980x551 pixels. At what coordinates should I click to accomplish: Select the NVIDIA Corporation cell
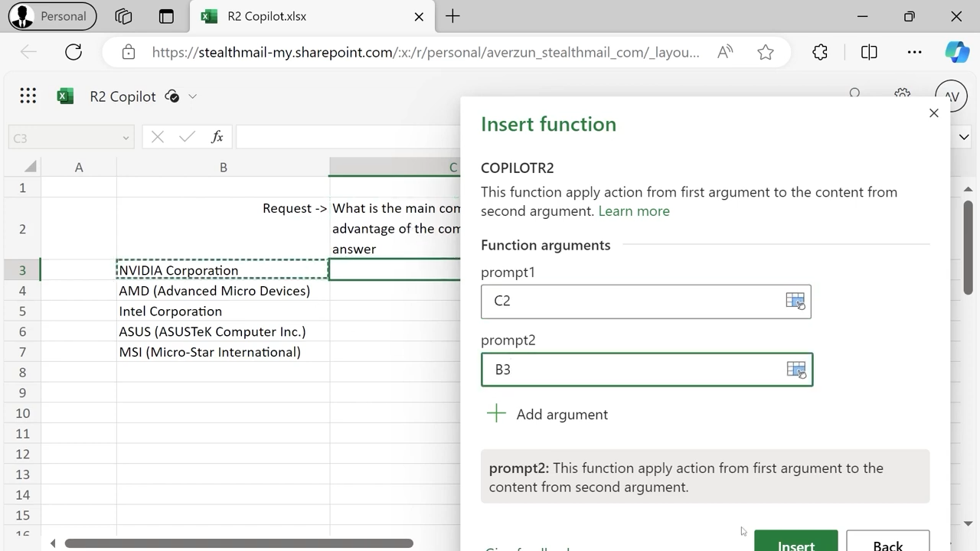point(223,270)
